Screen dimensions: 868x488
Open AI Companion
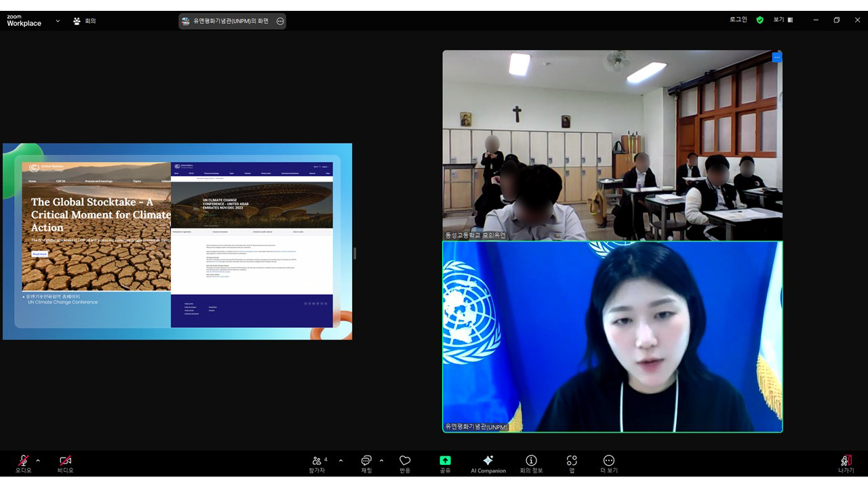488,462
